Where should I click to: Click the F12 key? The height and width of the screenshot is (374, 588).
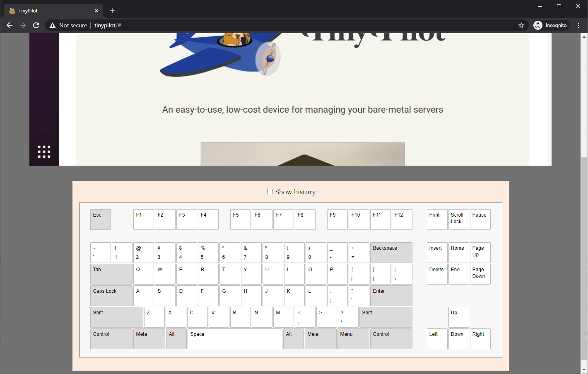pos(402,220)
